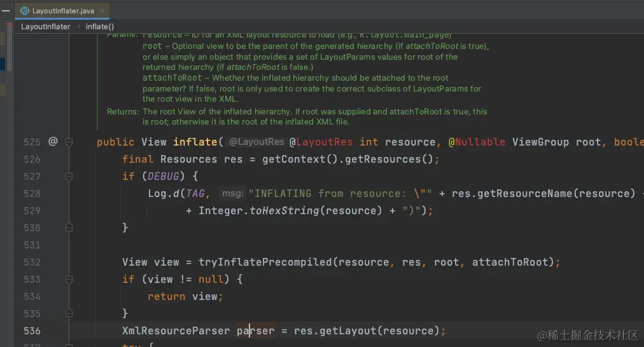Click getLayout call on line 536
The image size is (644, 347).
coord(348,331)
